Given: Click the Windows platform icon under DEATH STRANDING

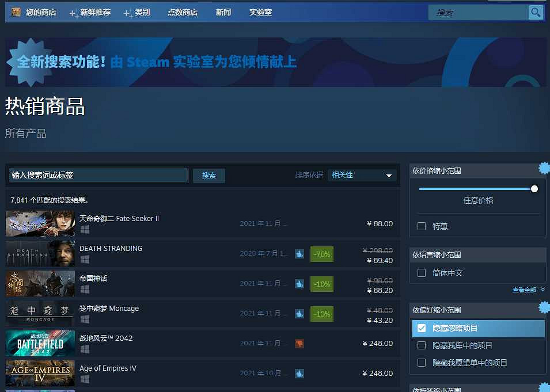Looking at the screenshot, I should tap(85, 258).
